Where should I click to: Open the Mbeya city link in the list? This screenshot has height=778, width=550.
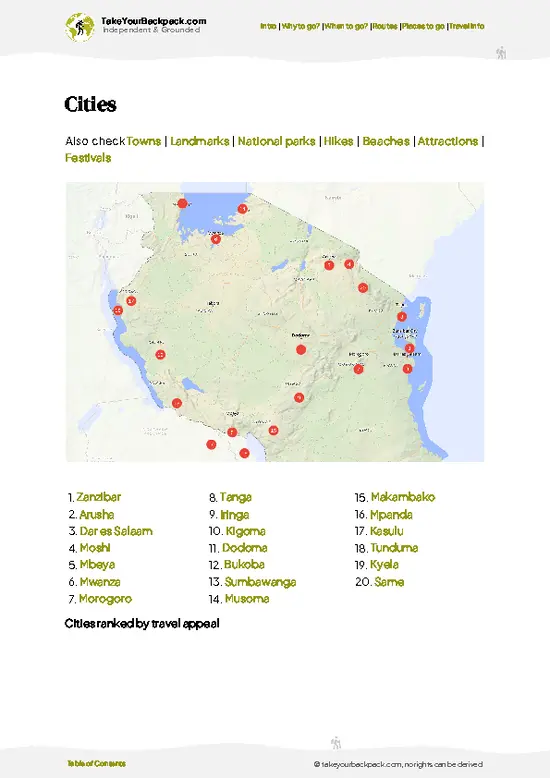[x=97, y=565]
